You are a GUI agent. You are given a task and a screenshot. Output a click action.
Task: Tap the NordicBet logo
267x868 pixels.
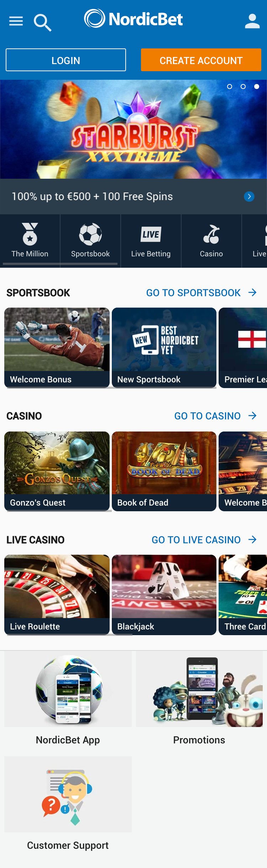[x=133, y=19]
